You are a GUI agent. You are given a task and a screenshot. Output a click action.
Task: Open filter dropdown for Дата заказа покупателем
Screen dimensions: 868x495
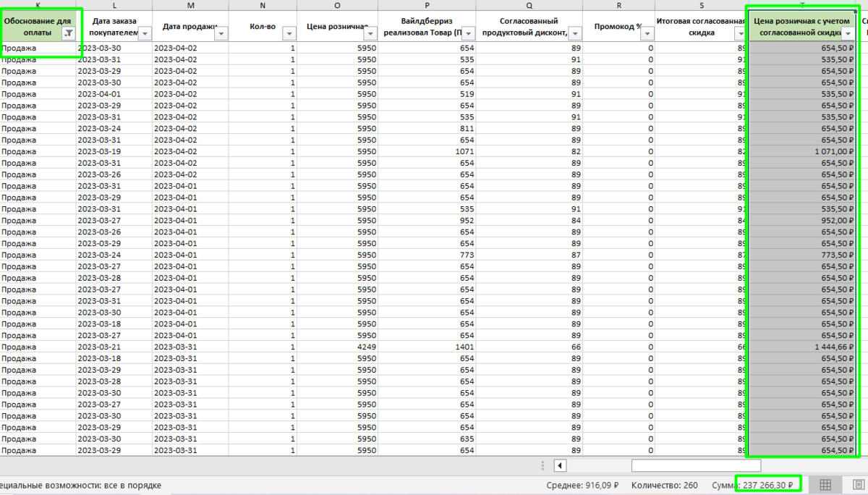[x=144, y=33]
